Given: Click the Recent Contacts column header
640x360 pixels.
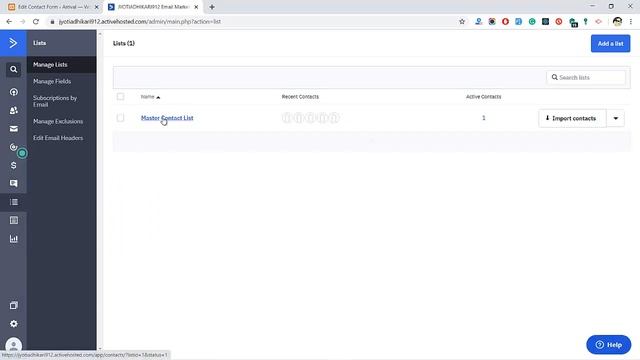Looking at the screenshot, I should pos(300,97).
